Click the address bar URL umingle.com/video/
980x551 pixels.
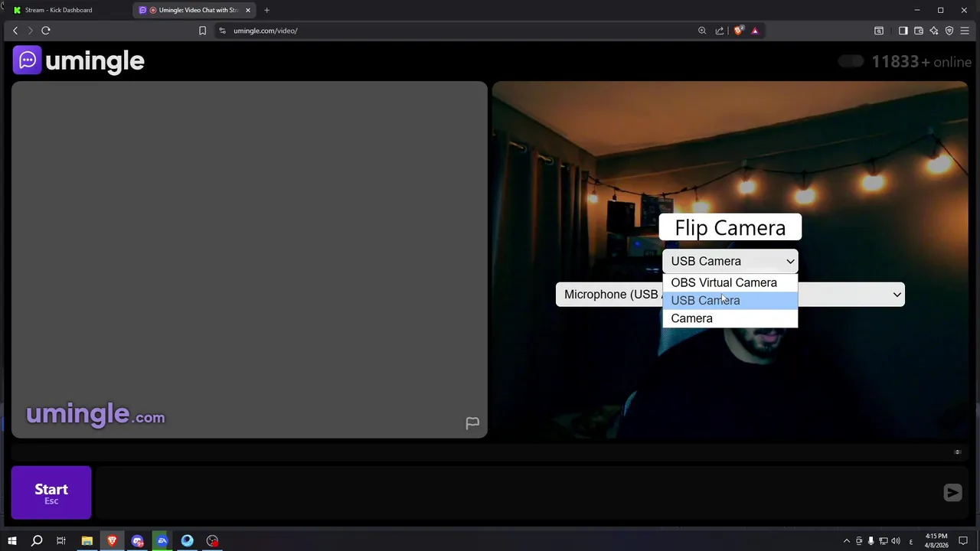pyautogui.click(x=266, y=31)
